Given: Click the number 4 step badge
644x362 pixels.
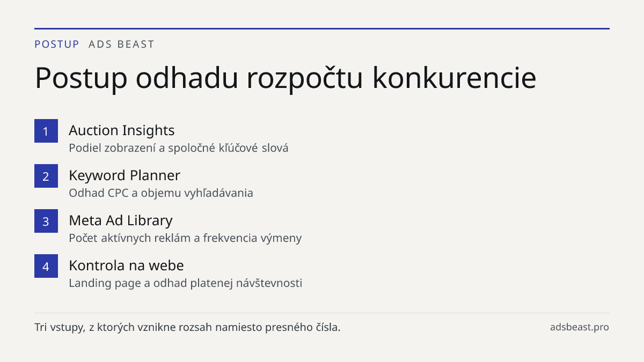Looking at the screenshot, I should [x=46, y=266].
